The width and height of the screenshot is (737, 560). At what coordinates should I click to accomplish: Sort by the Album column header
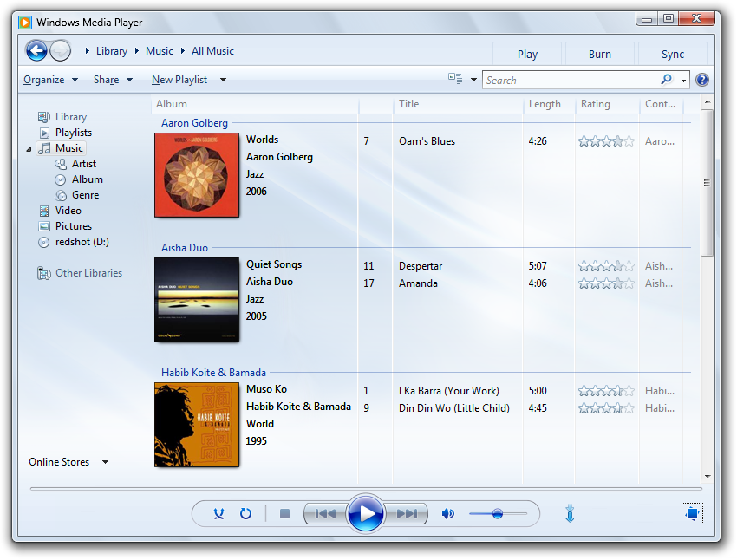pyautogui.click(x=255, y=104)
